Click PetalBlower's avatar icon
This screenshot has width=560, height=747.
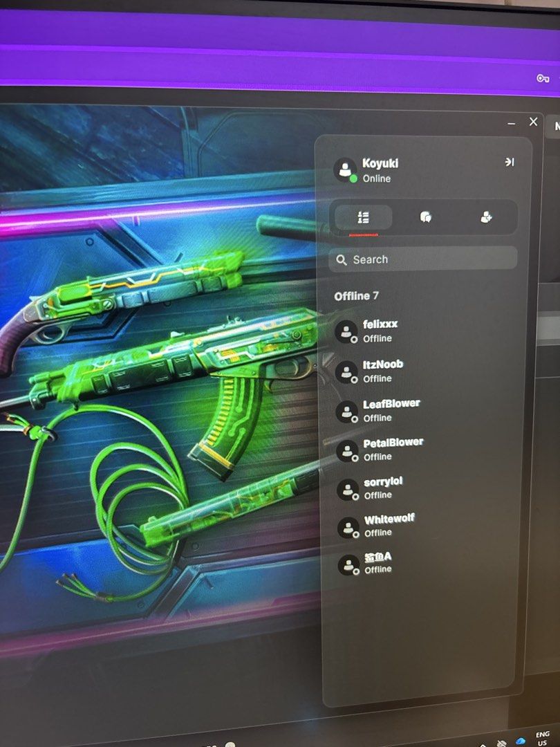pos(347,450)
